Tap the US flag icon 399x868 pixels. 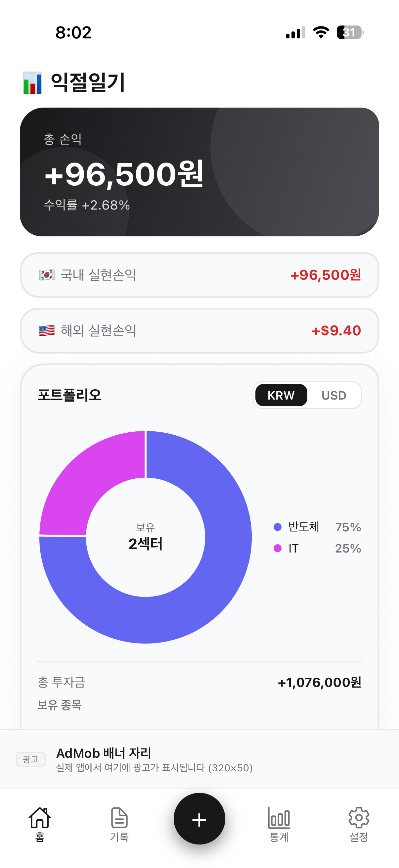pyautogui.click(x=47, y=331)
